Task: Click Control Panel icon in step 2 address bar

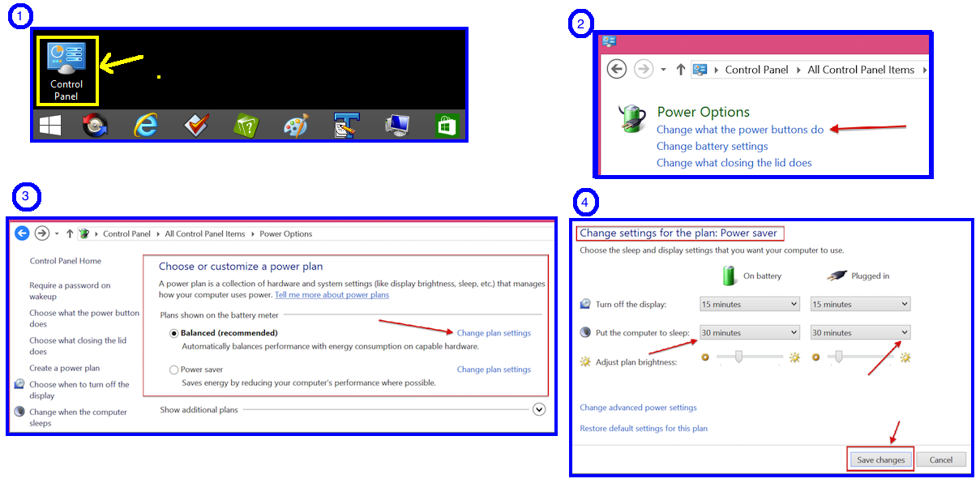Action: click(x=700, y=70)
